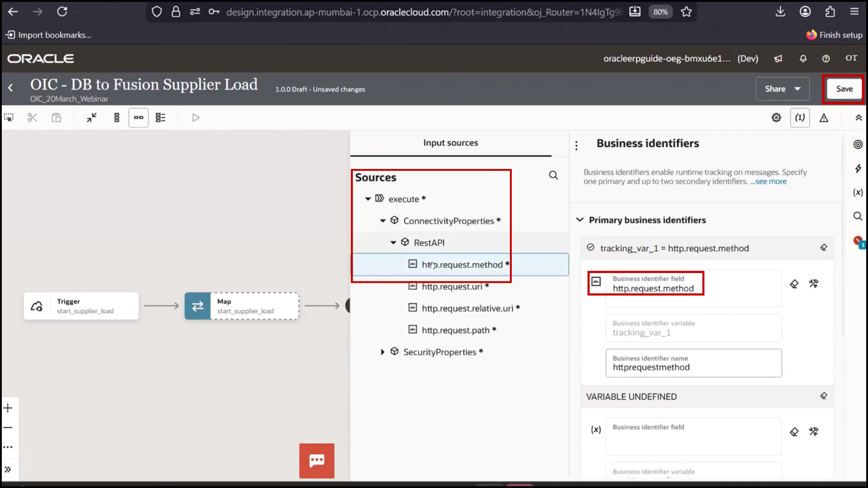Screen dimensions: 868x488
Task: Navigate back from the integration designer
Action: point(10,88)
